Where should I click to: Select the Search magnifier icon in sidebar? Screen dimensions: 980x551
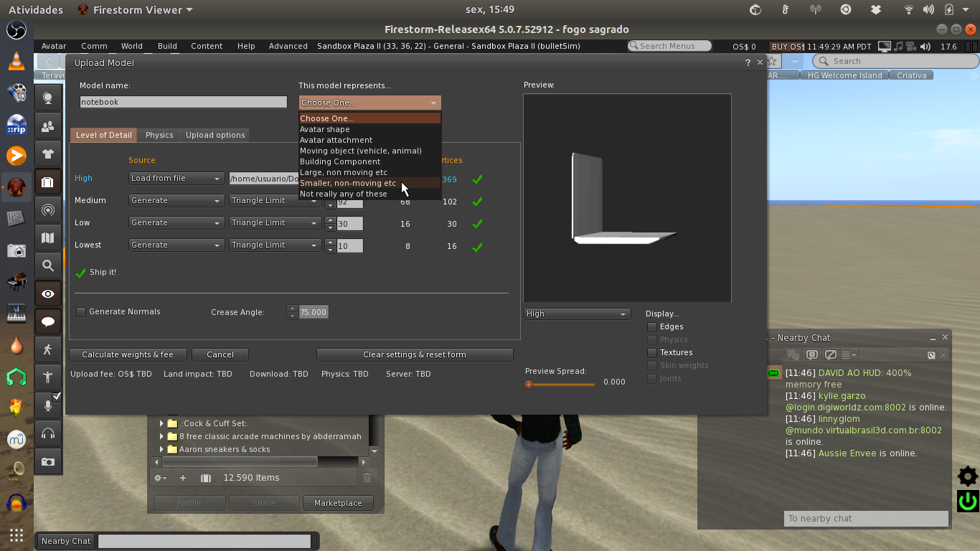[x=48, y=265]
